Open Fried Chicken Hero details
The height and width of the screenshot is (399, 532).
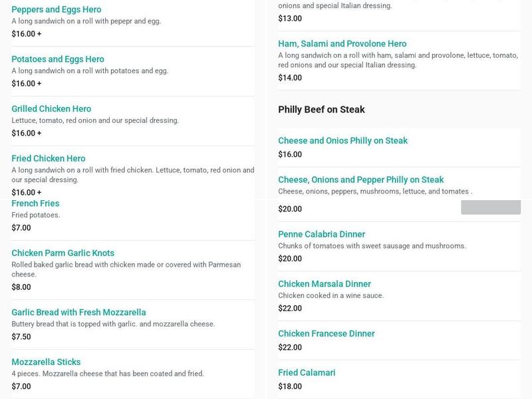coord(49,159)
